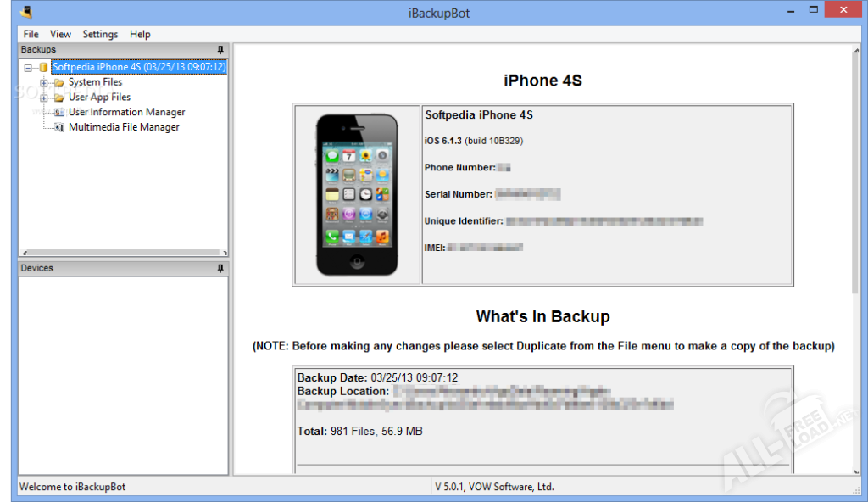The image size is (868, 502).
Task: Open the Settings menu
Action: (x=100, y=34)
